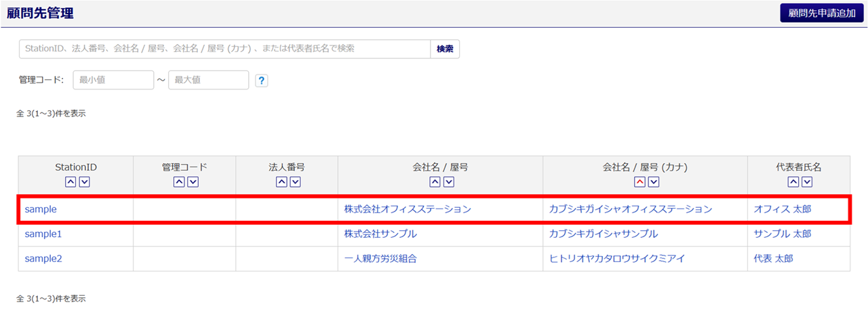Open representative オフィス 太郎 link
The height and width of the screenshot is (319, 868).
783,209
